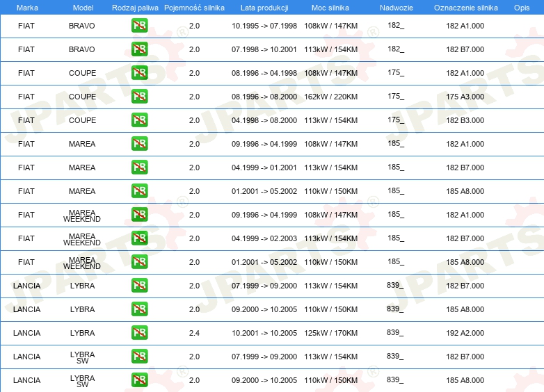Click BRAVO model in the first row
The height and width of the screenshot is (392, 544).
click(x=82, y=26)
